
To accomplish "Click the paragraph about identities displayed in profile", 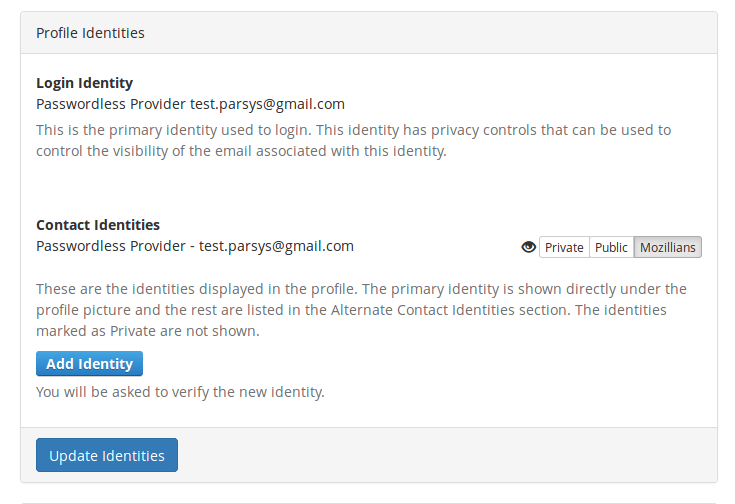I will click(x=361, y=310).
